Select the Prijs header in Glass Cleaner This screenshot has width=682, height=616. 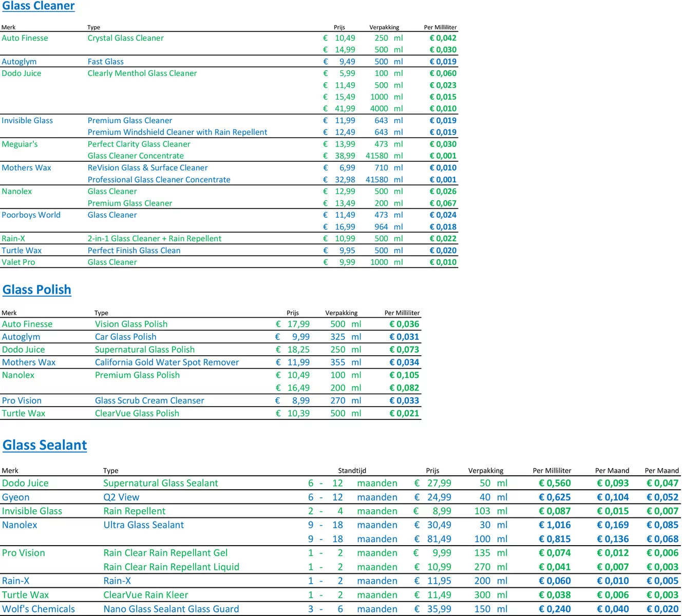click(x=339, y=27)
